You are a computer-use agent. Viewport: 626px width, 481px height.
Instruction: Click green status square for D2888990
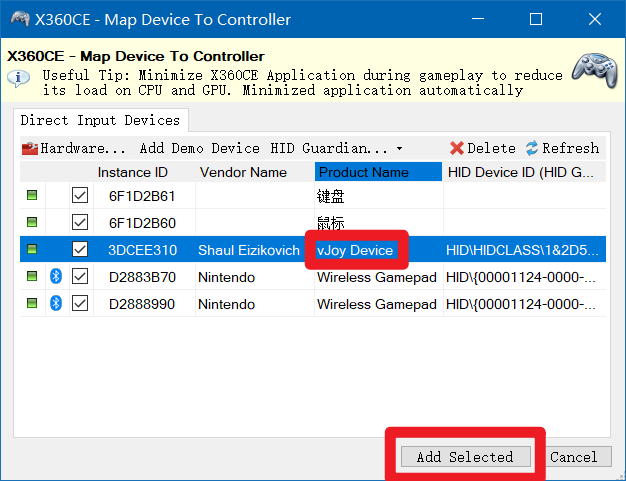click(32, 303)
